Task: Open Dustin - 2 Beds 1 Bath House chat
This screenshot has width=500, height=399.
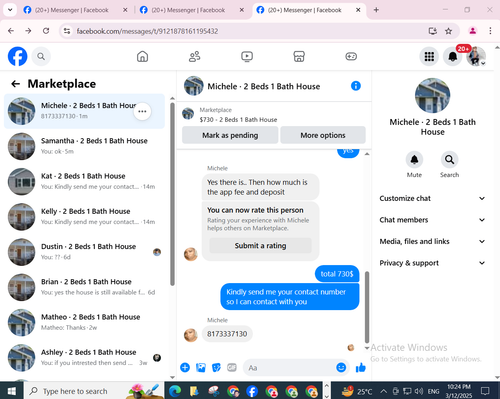Action: pyautogui.click(x=84, y=252)
